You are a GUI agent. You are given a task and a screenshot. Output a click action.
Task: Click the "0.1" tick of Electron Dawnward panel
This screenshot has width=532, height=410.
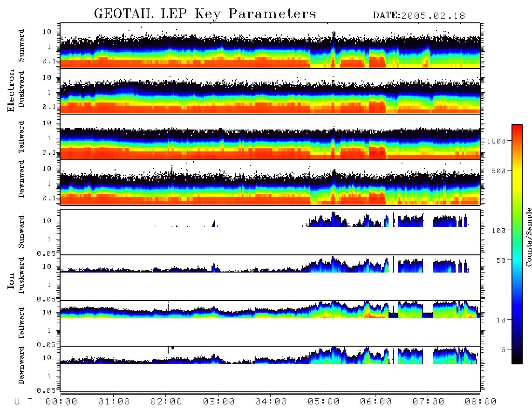point(49,198)
